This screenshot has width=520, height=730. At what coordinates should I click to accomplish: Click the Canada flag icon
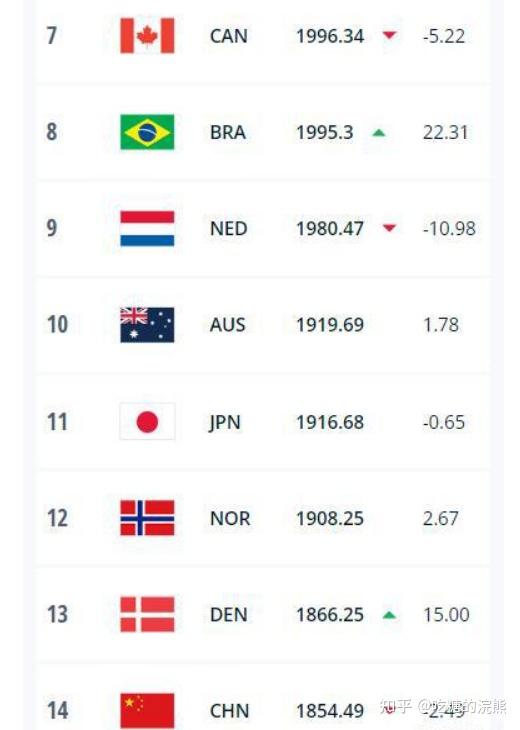(147, 36)
